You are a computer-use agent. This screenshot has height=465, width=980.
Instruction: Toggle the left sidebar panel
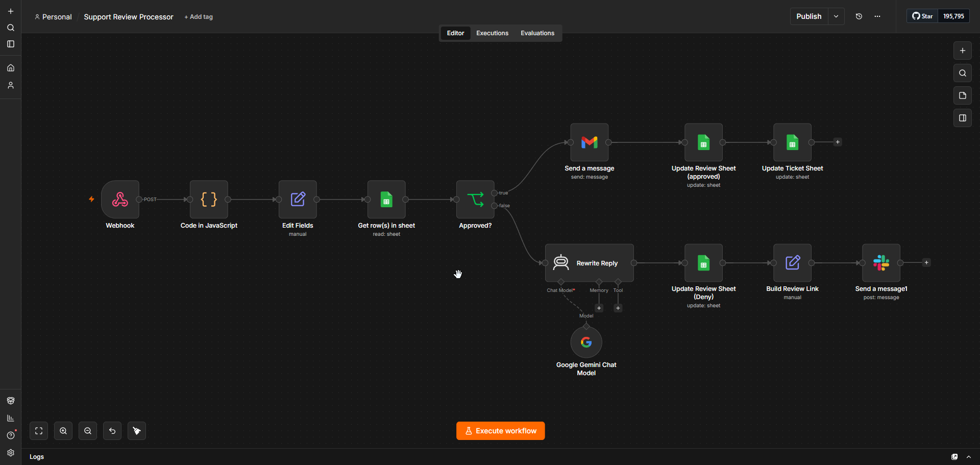[11, 44]
